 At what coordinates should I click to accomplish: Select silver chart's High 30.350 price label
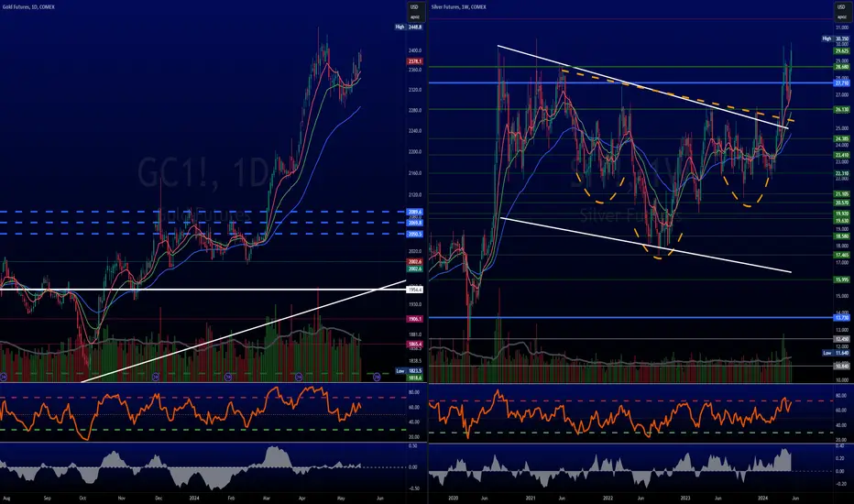coord(836,38)
